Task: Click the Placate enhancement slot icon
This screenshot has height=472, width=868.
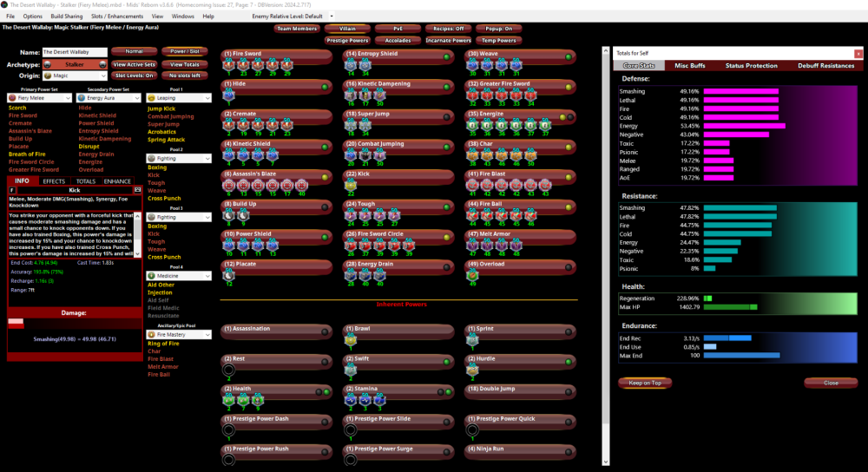Action: [x=228, y=275]
